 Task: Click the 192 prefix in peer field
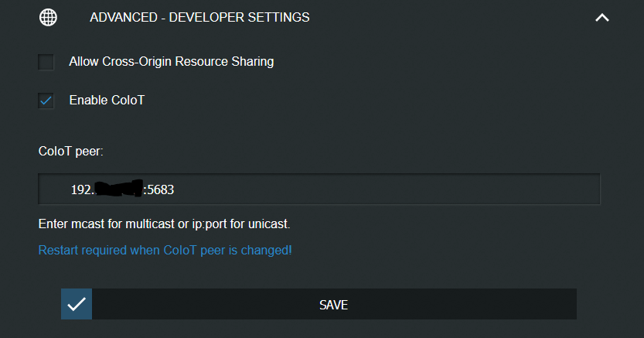tap(81, 189)
